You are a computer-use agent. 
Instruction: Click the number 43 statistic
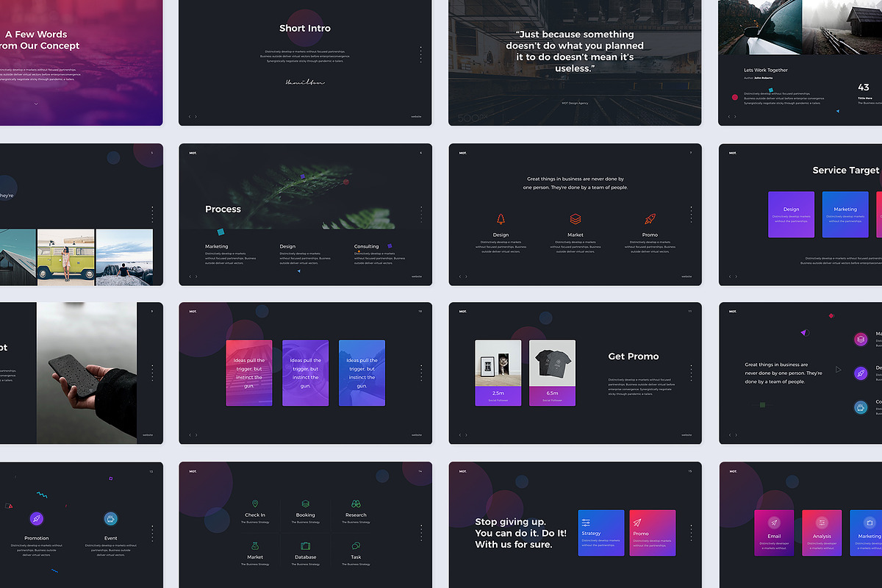tap(864, 87)
